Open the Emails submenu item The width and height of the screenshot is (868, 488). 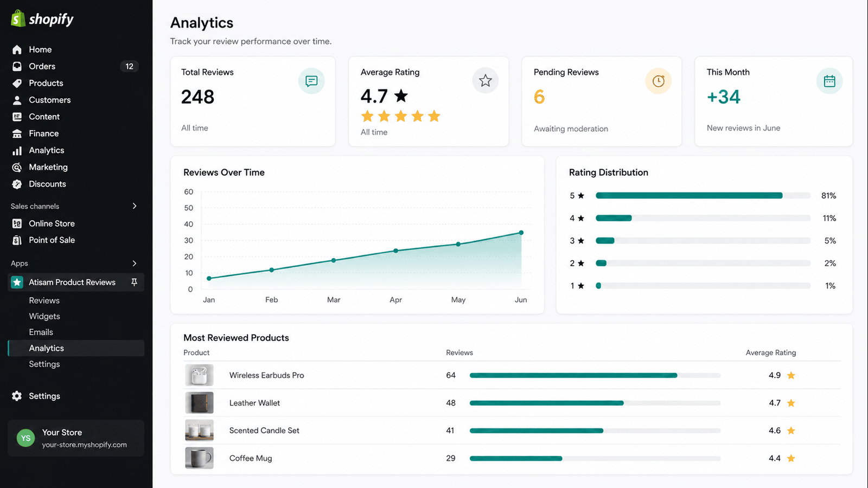coord(41,332)
